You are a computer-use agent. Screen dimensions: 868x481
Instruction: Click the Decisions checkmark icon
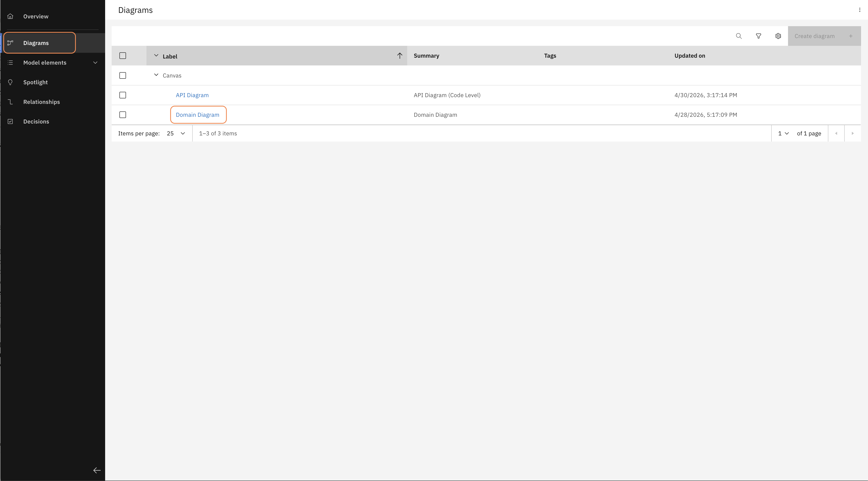click(10, 122)
